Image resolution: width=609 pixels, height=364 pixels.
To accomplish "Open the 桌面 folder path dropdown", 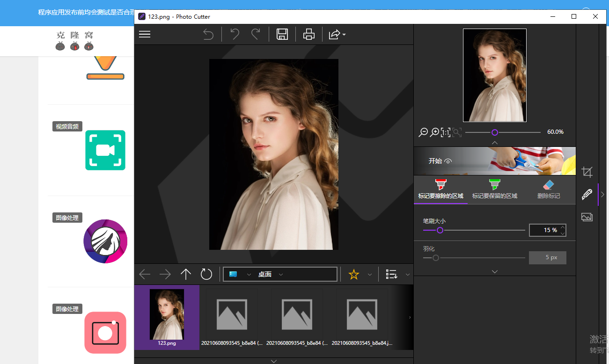I will pyautogui.click(x=281, y=275).
